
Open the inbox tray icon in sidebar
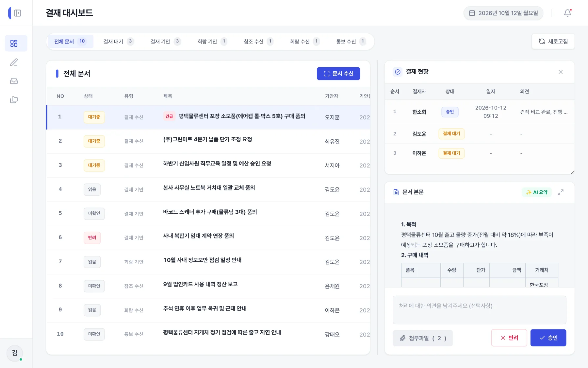pyautogui.click(x=14, y=81)
